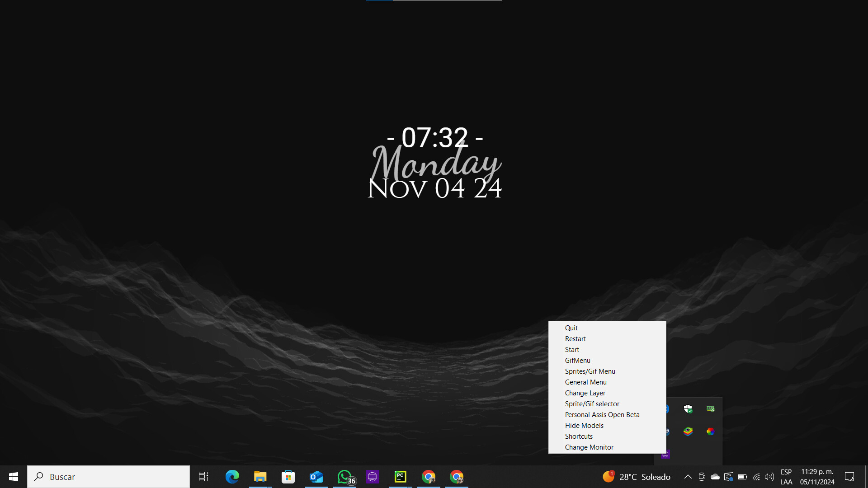868x488 pixels.
Task: Click the Buscar search field
Action: coord(108,476)
